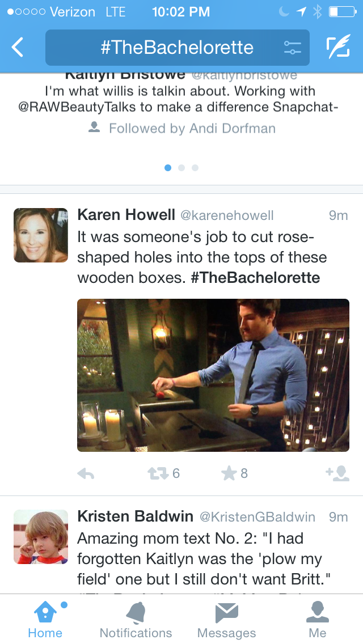Image resolution: width=363 pixels, height=644 pixels.
Task: Tap #TheBachelorette hashtag in Karen's tweet
Action: coord(255,278)
